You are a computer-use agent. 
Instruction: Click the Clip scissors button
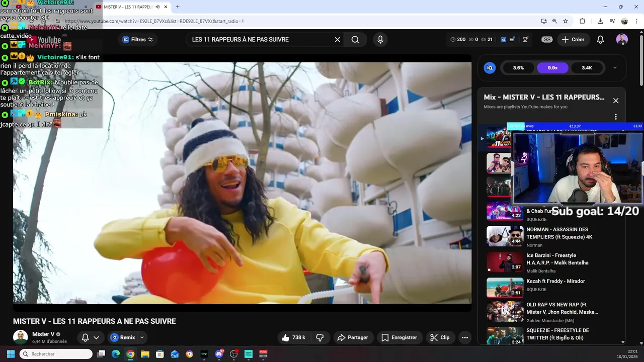440,337
